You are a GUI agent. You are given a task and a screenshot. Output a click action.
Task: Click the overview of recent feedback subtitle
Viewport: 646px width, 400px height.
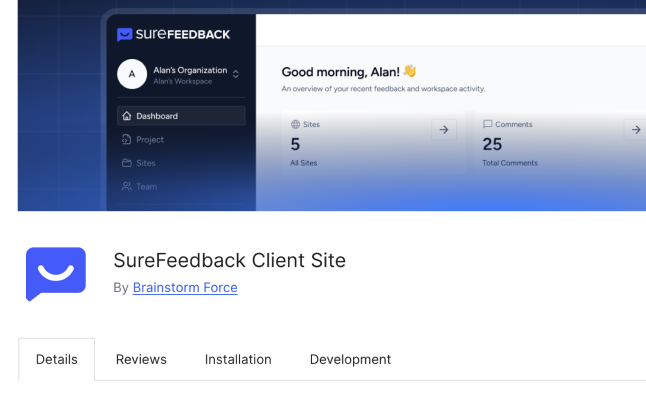[384, 89]
